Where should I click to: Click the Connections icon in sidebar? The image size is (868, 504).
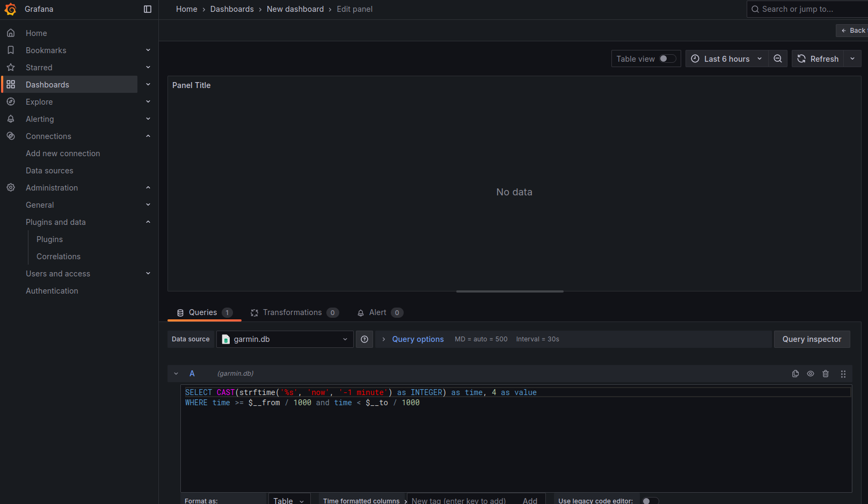[x=11, y=136]
